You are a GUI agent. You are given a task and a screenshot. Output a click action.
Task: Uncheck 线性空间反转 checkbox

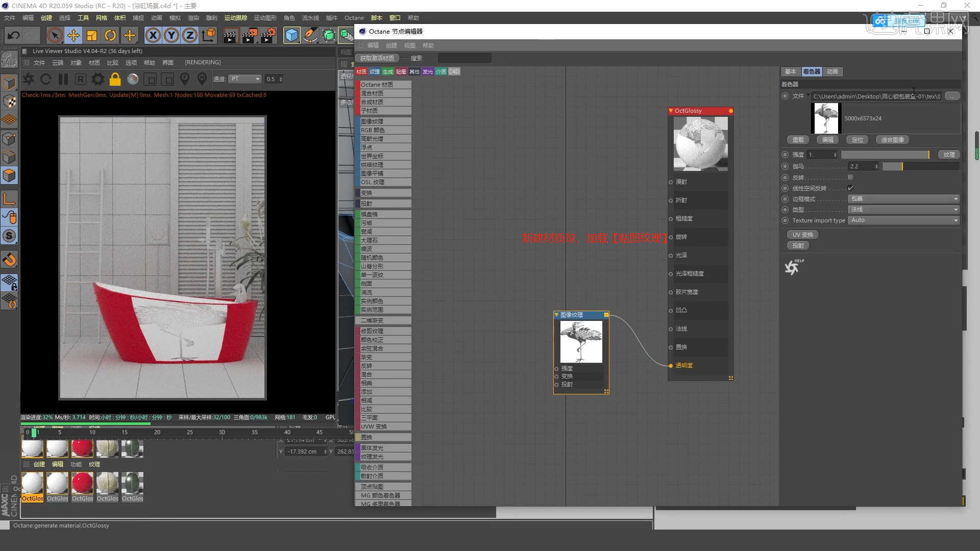pyautogui.click(x=850, y=188)
